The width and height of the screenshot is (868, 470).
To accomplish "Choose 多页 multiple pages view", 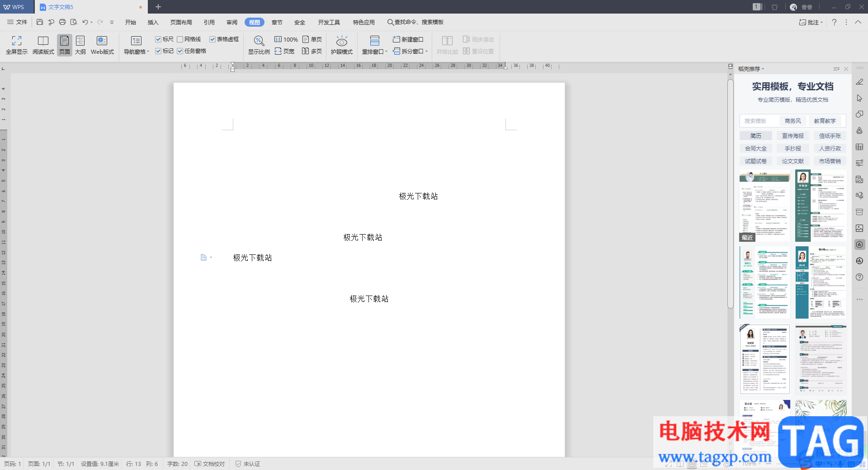I will point(312,51).
